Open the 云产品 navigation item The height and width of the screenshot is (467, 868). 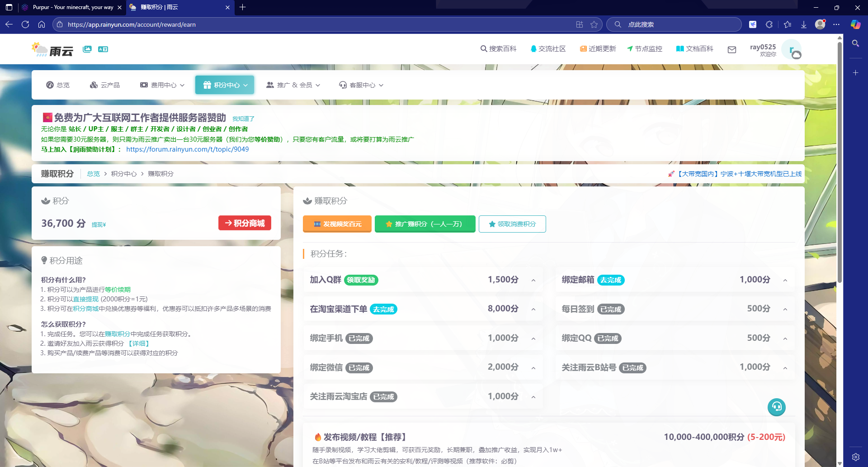click(105, 85)
